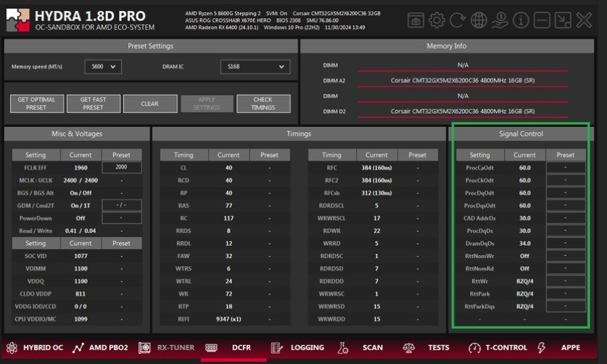Click the SOC VID value 1077
The width and height of the screenshot is (607, 364).
[80, 256]
